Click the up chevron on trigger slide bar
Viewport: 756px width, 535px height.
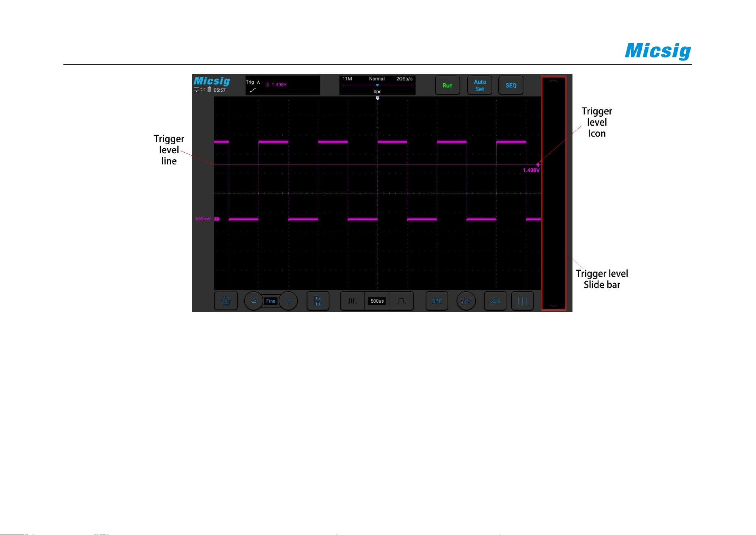pos(554,81)
